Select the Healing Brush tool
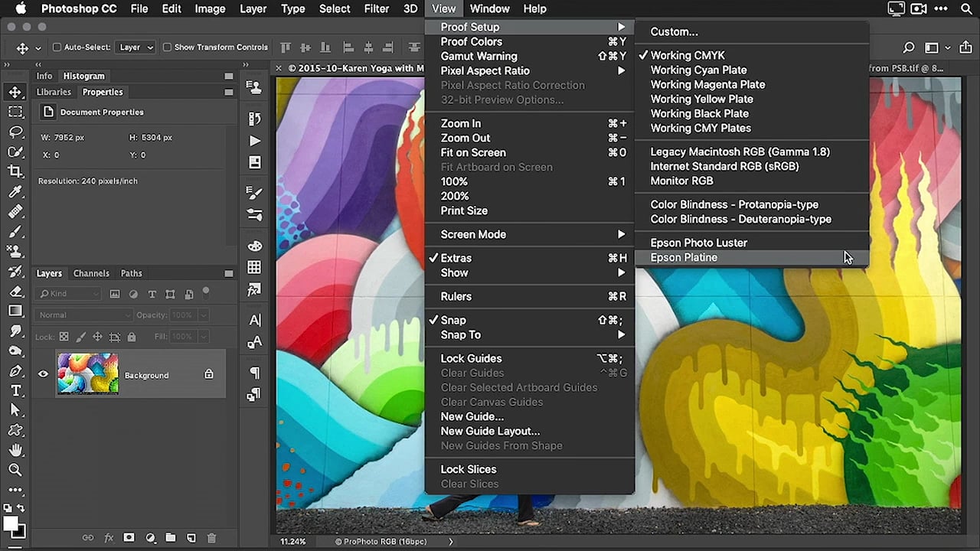 click(x=15, y=211)
